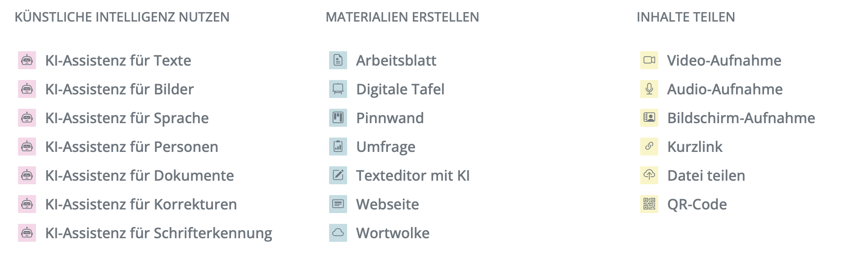Viewport: 868px width, 258px height.
Task: Click the Arbeitsblatt document icon
Action: coord(338,60)
